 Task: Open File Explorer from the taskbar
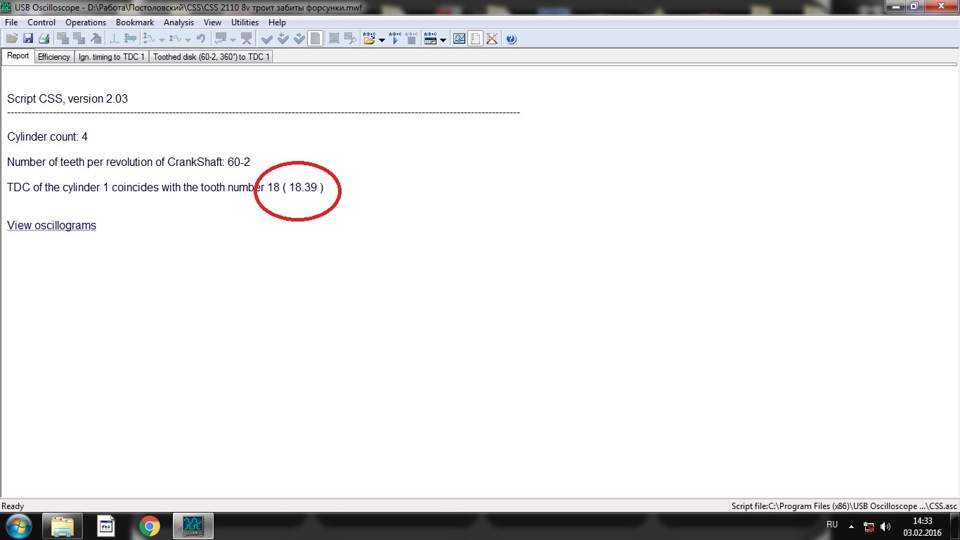click(x=62, y=527)
